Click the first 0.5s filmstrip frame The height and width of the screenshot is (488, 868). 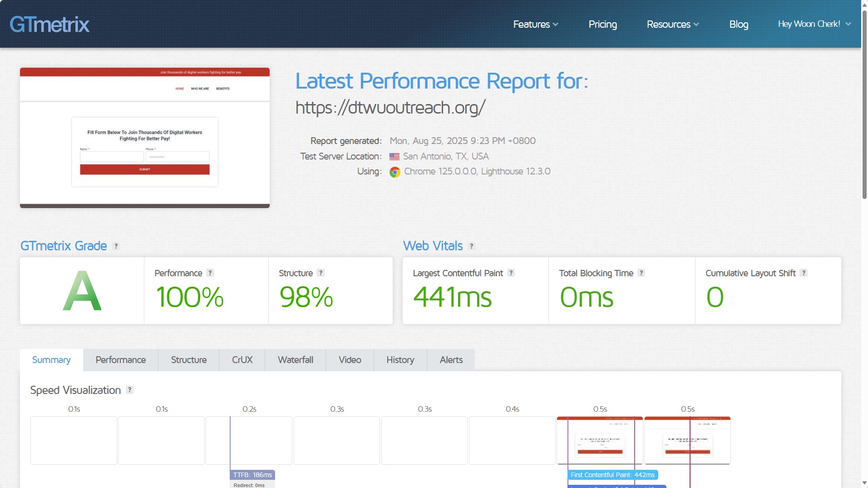600,440
